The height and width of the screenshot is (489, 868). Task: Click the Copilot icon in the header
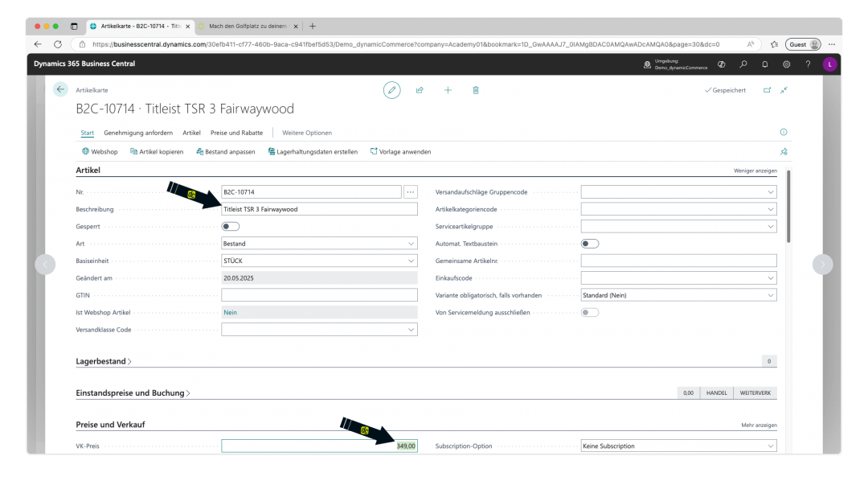[721, 64]
